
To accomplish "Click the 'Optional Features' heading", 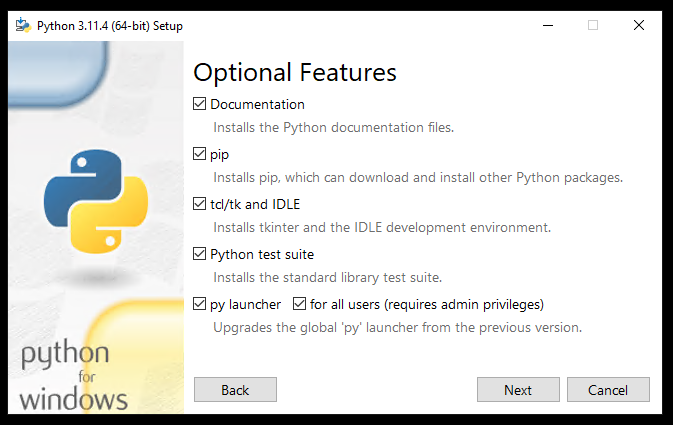I will click(295, 72).
